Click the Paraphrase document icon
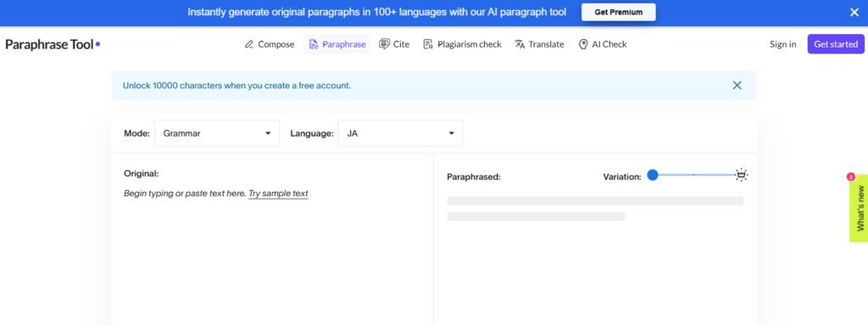Viewport: 868px width, 326px height. (314, 44)
